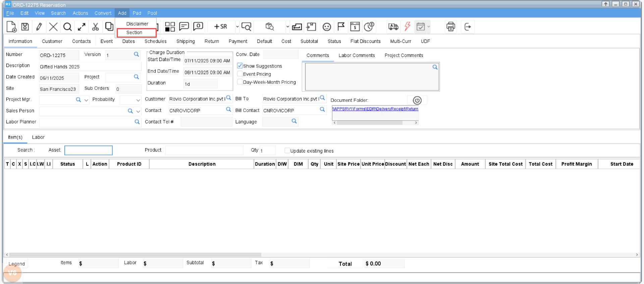Uncheck the Show Suggestions checkbox

coord(240,66)
